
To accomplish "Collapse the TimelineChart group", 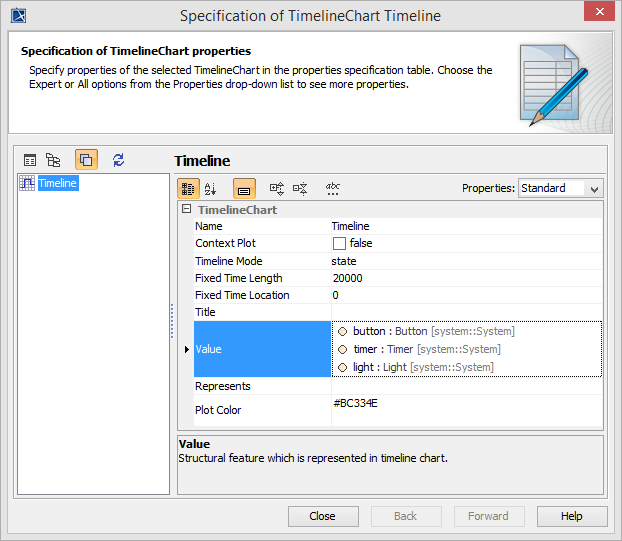I will tap(186, 209).
